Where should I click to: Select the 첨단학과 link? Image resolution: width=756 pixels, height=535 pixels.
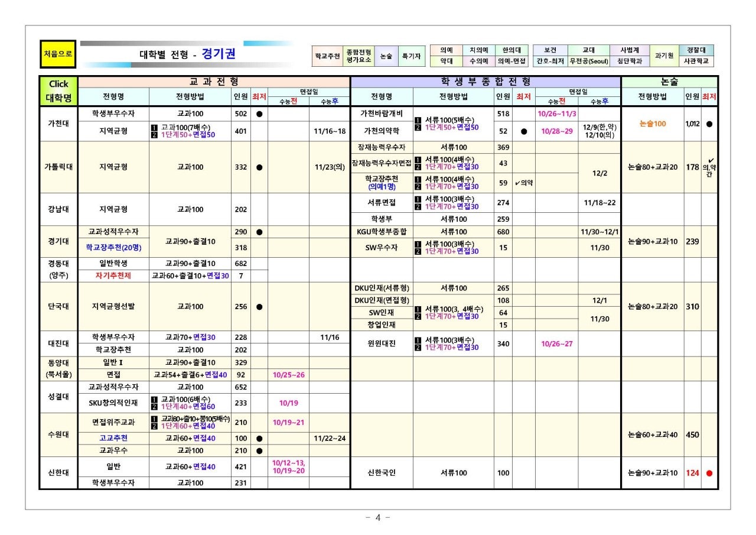point(630,61)
